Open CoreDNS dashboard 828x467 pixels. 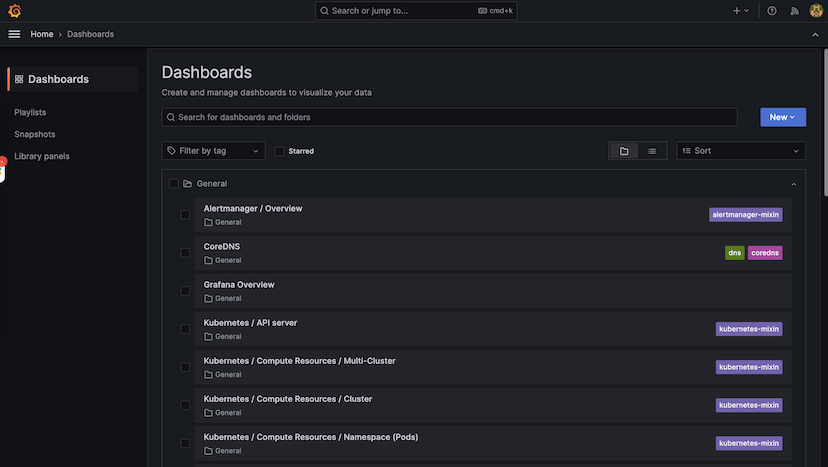(x=222, y=247)
